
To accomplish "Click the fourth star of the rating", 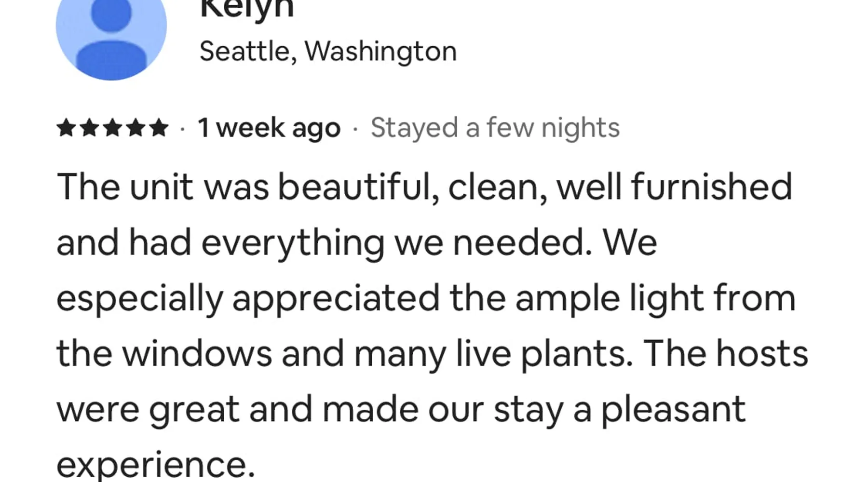I will pos(136,128).
